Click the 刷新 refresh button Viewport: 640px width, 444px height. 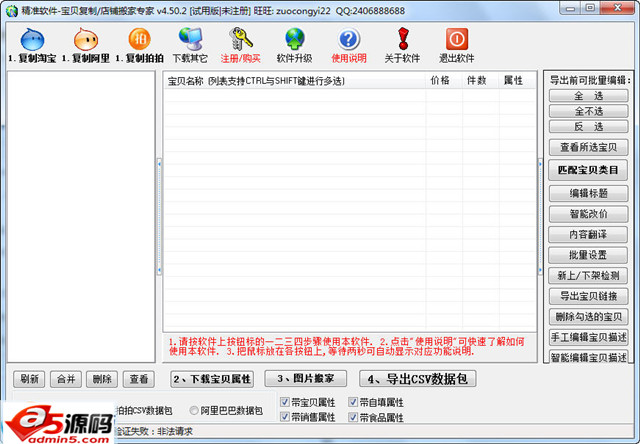pos(29,379)
